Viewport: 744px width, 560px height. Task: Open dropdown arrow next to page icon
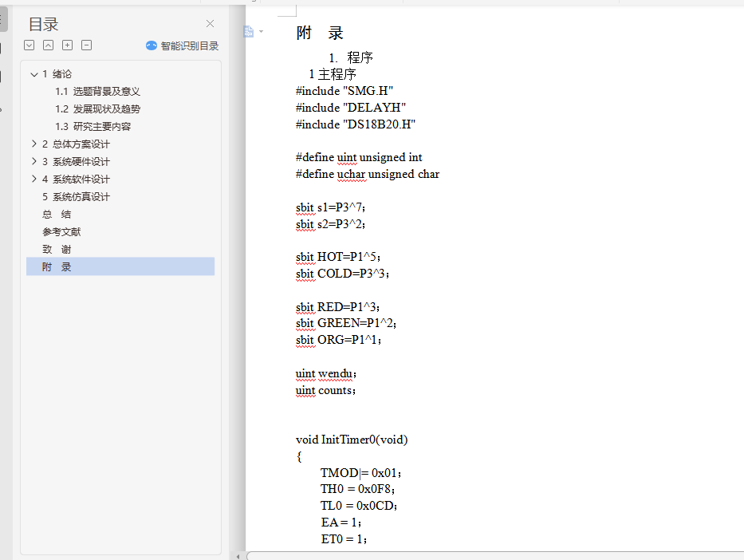(261, 32)
